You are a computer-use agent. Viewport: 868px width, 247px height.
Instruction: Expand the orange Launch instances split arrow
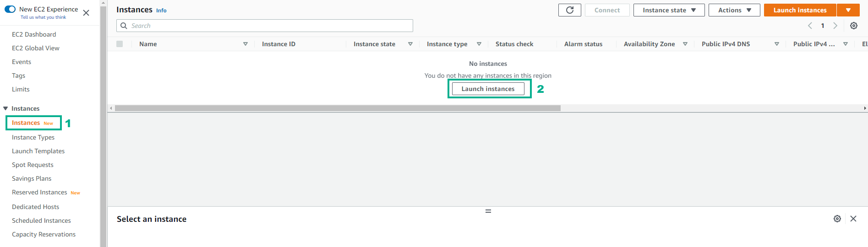pos(848,10)
